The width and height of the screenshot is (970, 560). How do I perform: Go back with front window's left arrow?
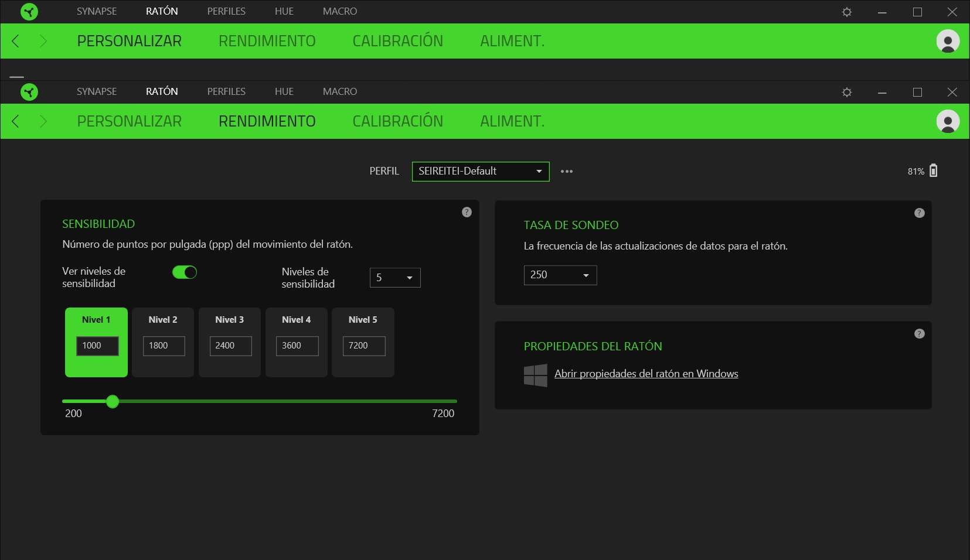[x=16, y=121]
